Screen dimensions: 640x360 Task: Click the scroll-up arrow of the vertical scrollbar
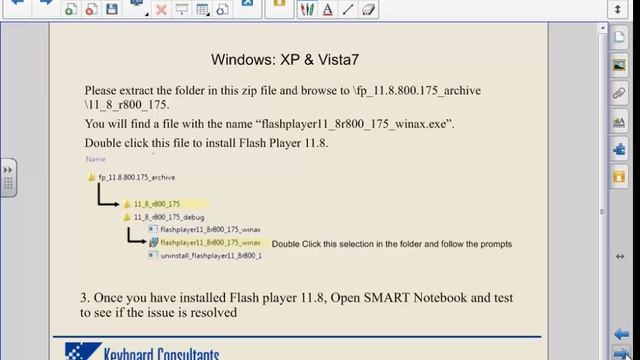tap(602, 29)
